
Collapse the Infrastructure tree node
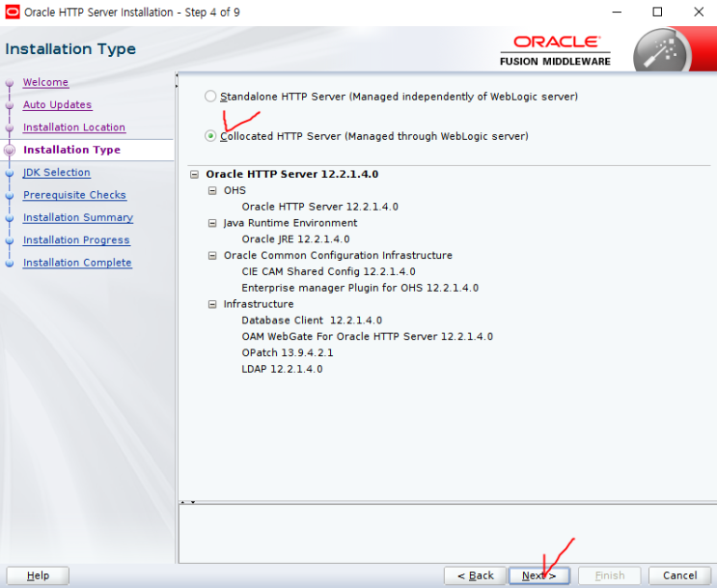[212, 304]
